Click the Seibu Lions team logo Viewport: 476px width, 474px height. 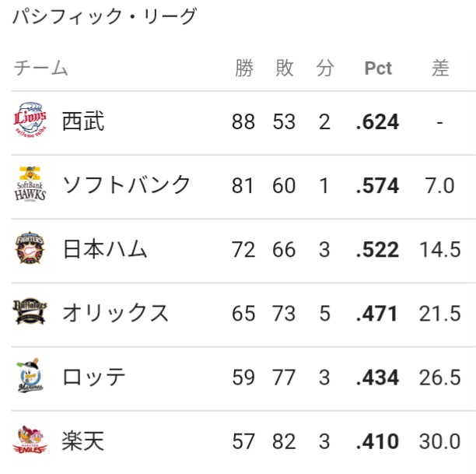pos(30,120)
